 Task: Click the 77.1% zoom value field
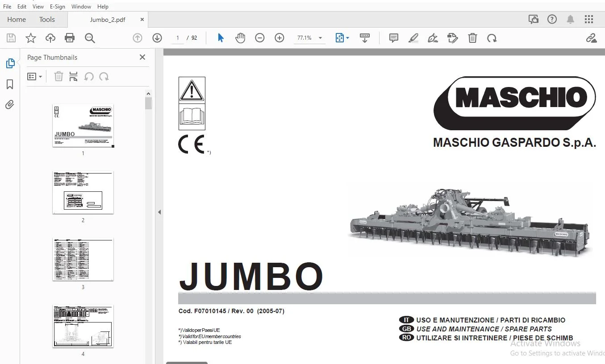[305, 38]
